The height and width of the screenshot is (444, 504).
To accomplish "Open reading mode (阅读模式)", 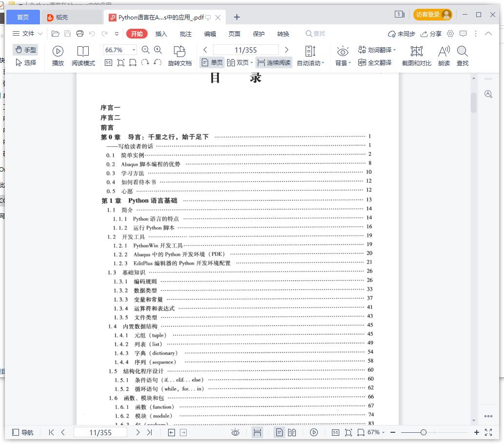I will click(x=83, y=56).
